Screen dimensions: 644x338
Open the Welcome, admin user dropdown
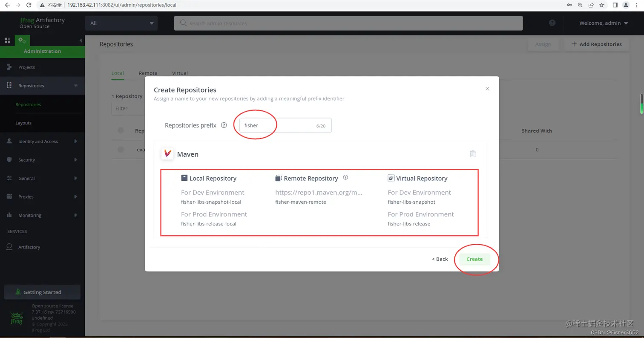pos(604,23)
